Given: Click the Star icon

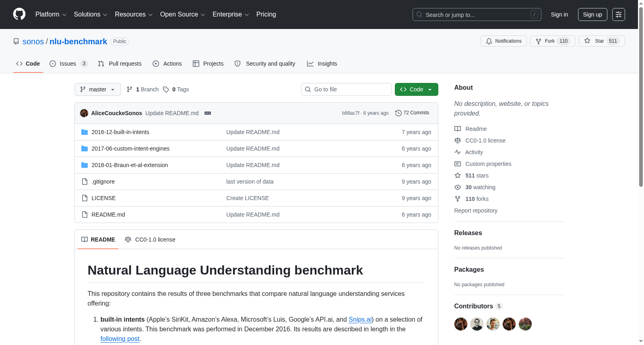Looking at the screenshot, I should click(x=587, y=41).
